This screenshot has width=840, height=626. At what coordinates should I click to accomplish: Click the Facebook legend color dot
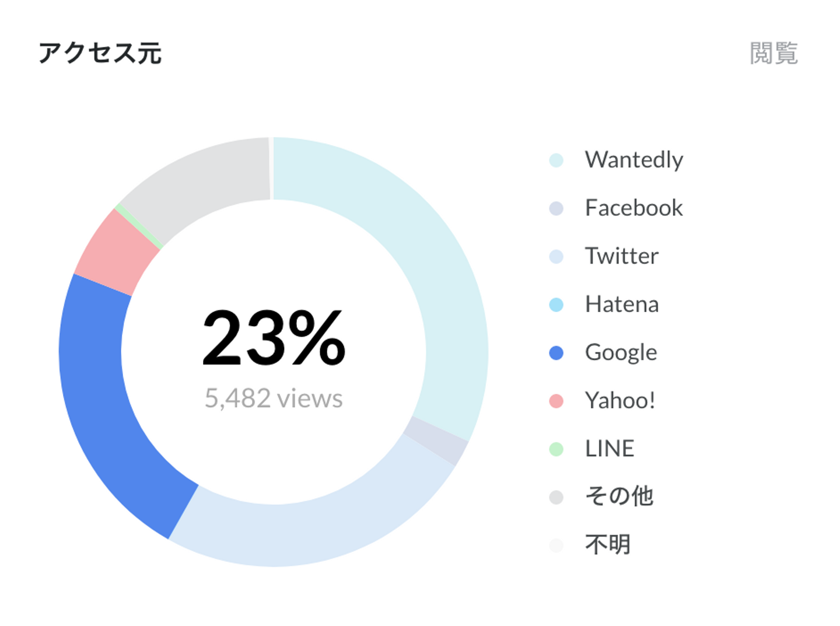click(556, 208)
